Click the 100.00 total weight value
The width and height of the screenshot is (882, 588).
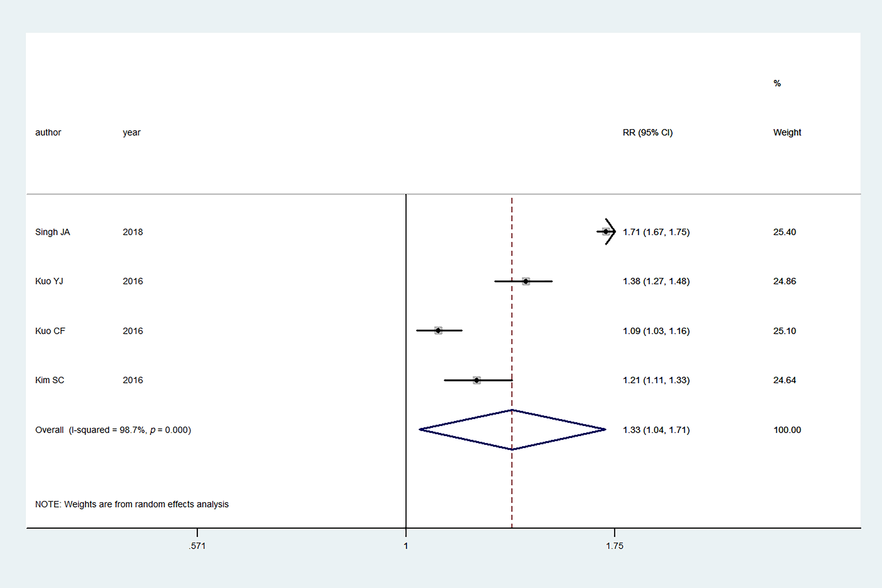tap(787, 430)
